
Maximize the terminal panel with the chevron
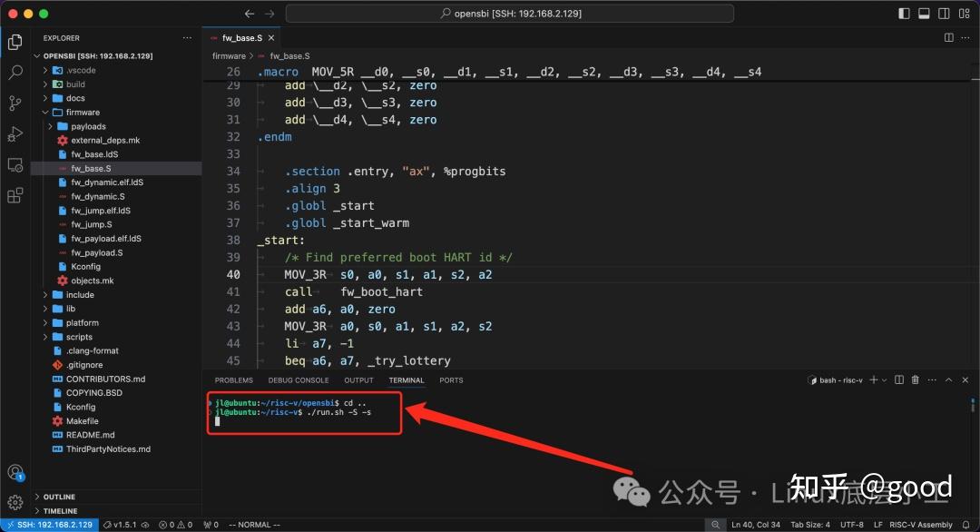click(x=948, y=379)
